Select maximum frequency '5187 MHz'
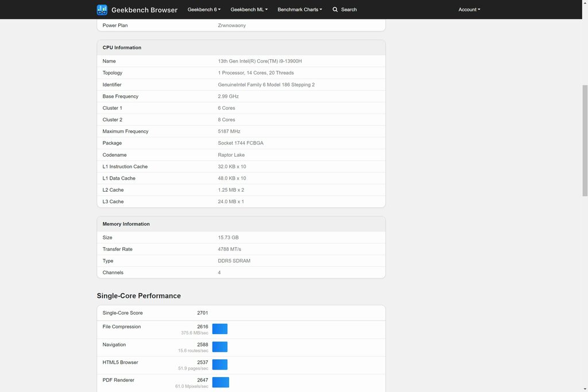Viewport: 588px width, 392px height. [x=229, y=131]
